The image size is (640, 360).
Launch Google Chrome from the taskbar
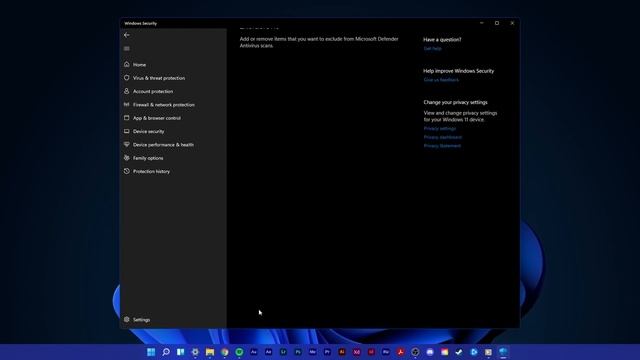pos(224,352)
